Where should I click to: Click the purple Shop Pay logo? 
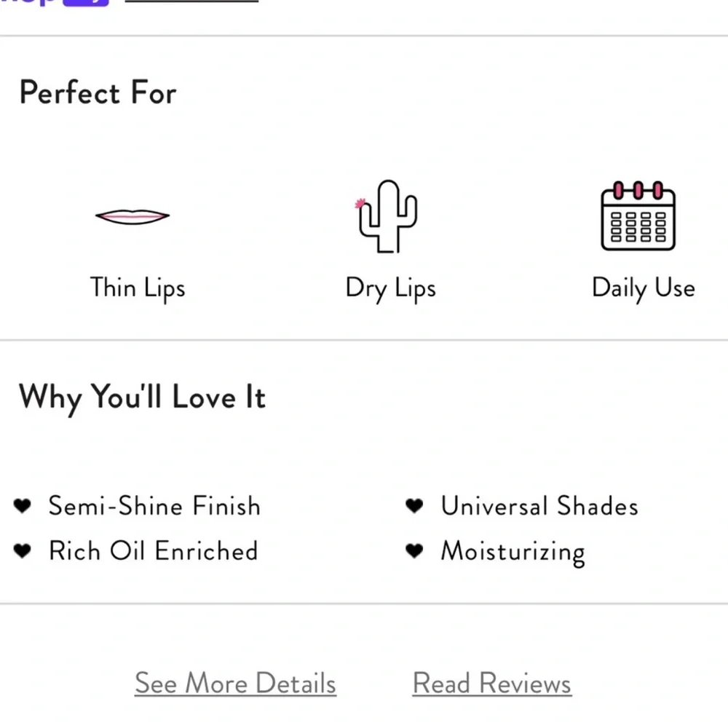pos(55,2)
